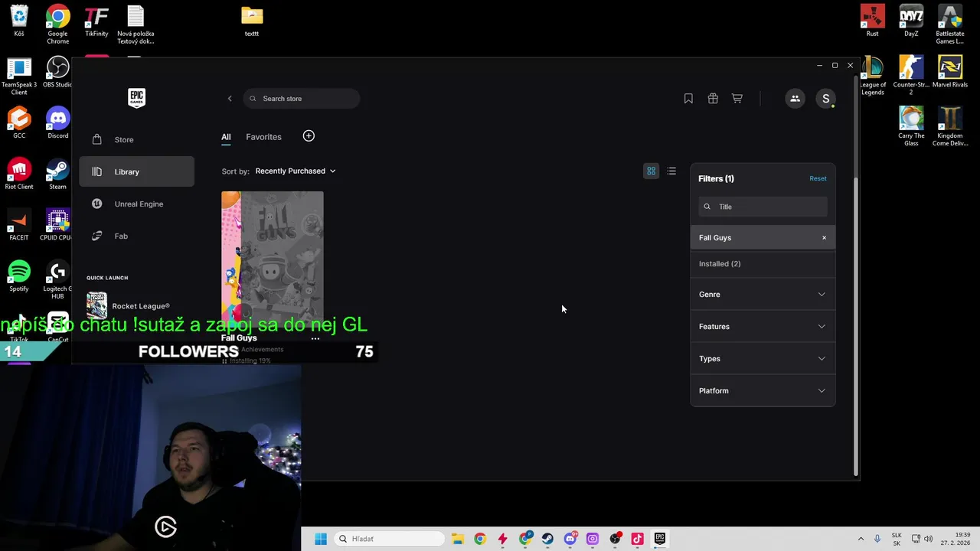
Task: Open the Windows Start menu
Action: (321, 539)
